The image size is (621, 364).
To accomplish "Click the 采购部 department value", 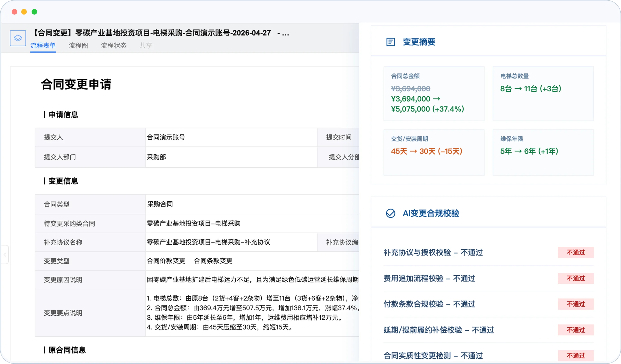I will point(156,157).
